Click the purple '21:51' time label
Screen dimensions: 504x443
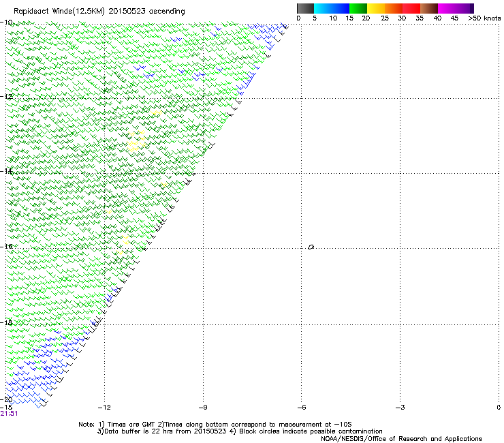click(x=9, y=414)
